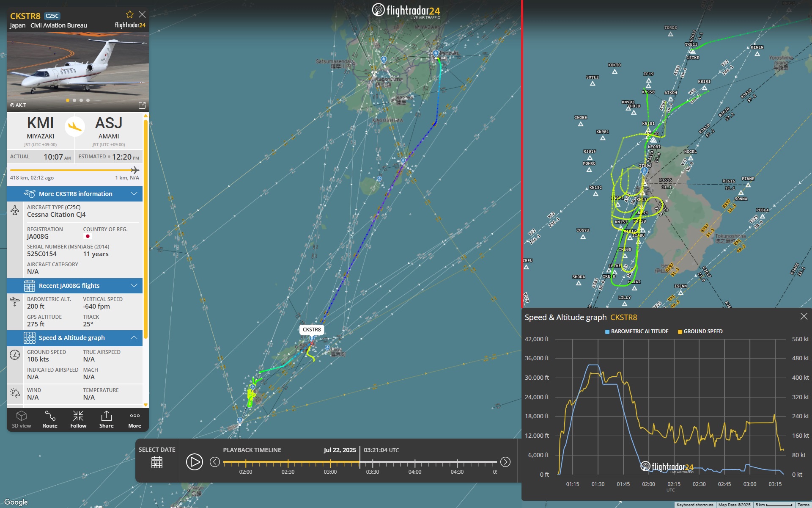Click the 03:30 mark on playback timeline

tap(373, 463)
